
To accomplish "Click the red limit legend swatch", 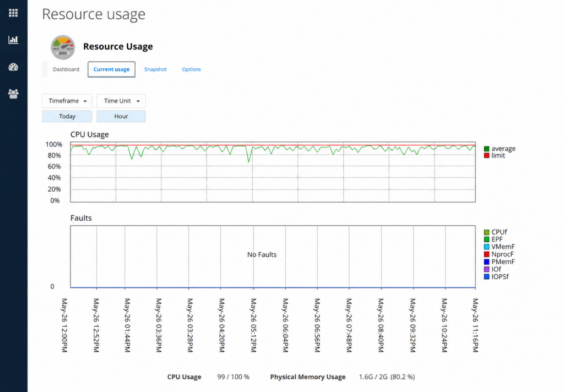I will pyautogui.click(x=487, y=155).
